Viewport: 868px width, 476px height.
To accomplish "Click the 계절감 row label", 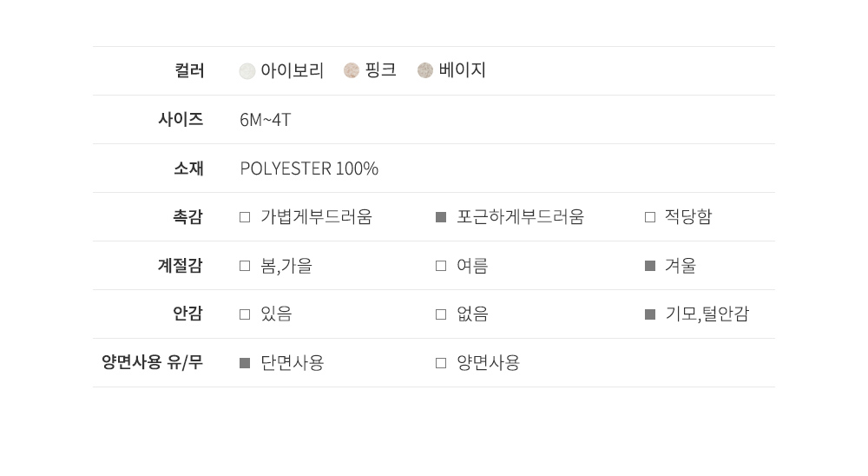I will 181,265.
